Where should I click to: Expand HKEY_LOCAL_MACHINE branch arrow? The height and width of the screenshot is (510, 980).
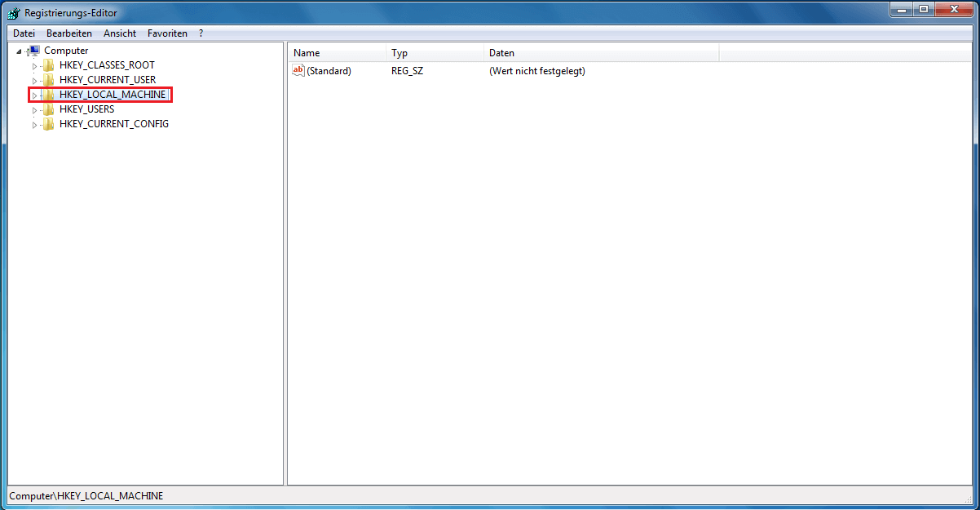click(x=34, y=95)
